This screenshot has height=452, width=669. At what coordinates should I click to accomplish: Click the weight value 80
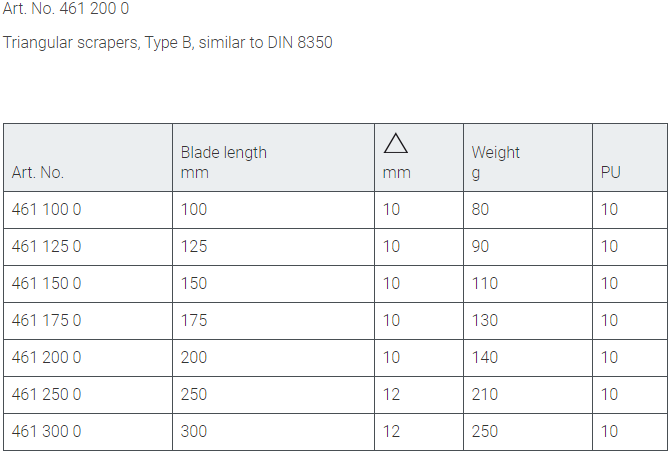click(481, 210)
